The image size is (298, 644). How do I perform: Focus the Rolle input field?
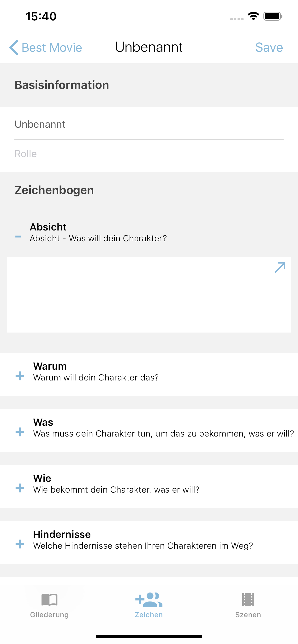pos(149,154)
